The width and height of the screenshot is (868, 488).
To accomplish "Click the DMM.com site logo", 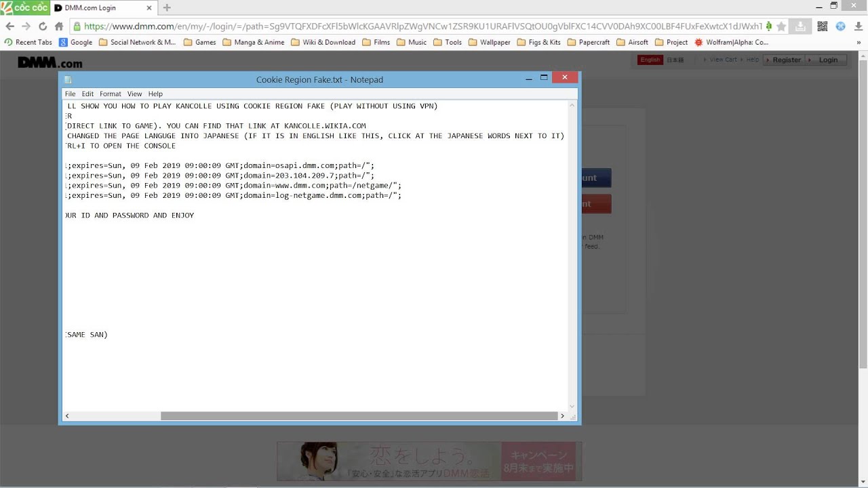I will click(50, 62).
